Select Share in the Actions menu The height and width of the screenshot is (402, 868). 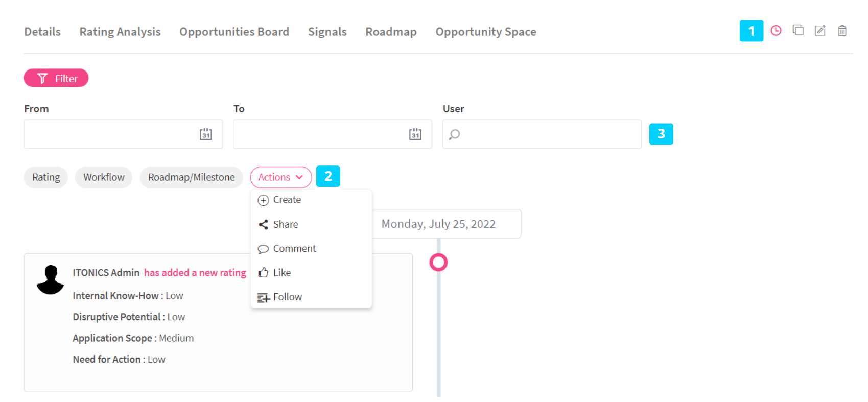point(285,224)
